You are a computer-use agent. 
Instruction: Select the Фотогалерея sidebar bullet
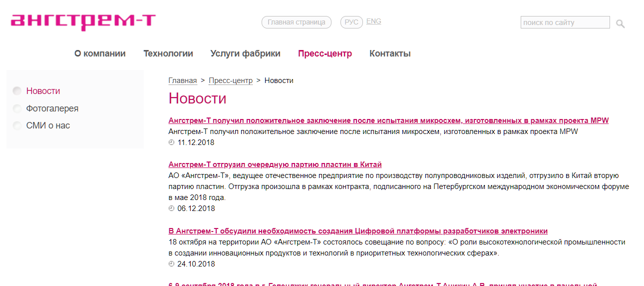pos(17,108)
